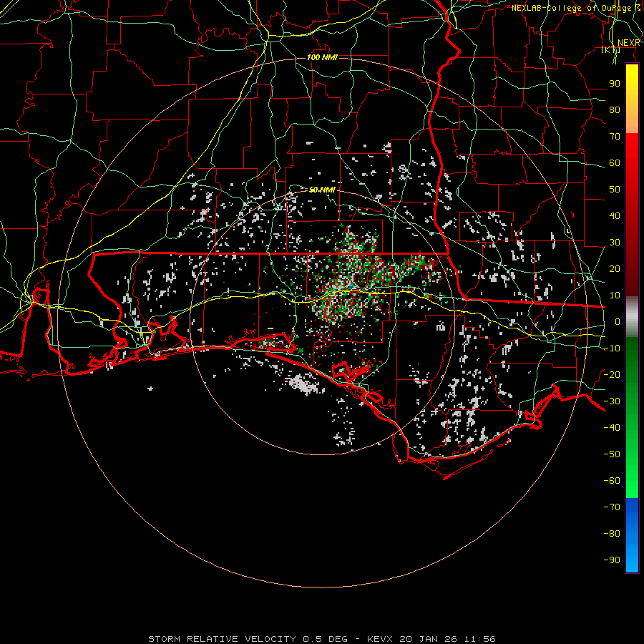The width and height of the screenshot is (644, 644).
Task: Click the large gray echo patch offshore
Action: click(x=303, y=384)
